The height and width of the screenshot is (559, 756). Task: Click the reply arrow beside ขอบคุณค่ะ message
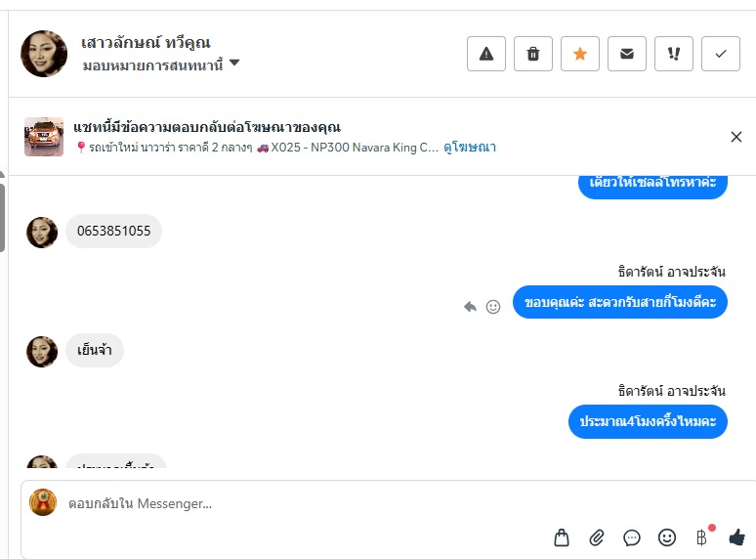point(470,306)
